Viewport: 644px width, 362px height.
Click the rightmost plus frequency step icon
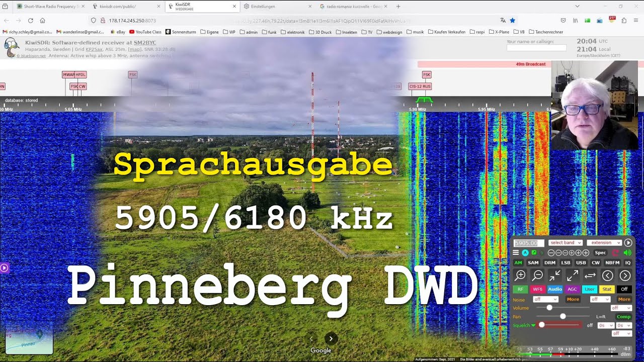point(586,253)
